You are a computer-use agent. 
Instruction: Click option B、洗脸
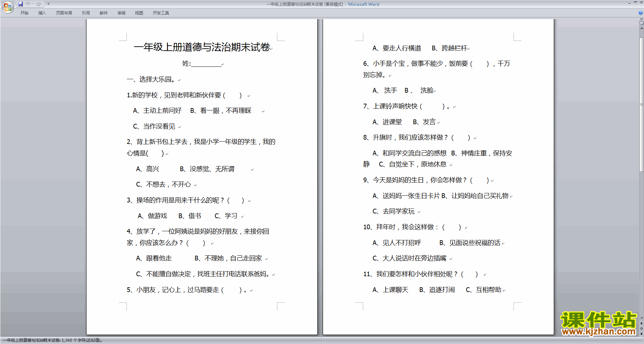tap(419, 91)
